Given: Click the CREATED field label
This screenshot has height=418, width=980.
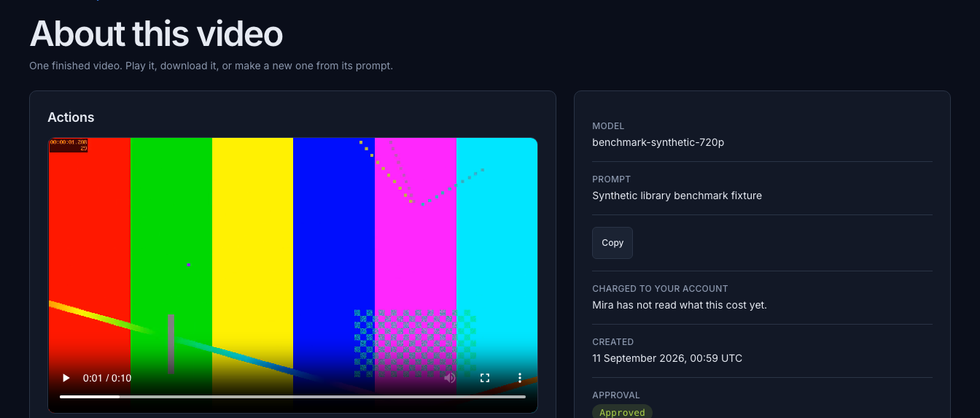Looking at the screenshot, I should click(x=612, y=342).
